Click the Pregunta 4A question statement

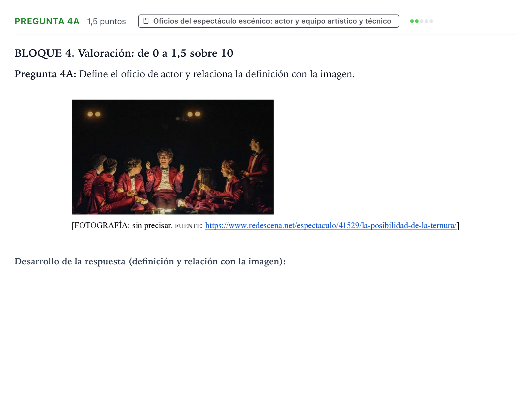pos(185,74)
